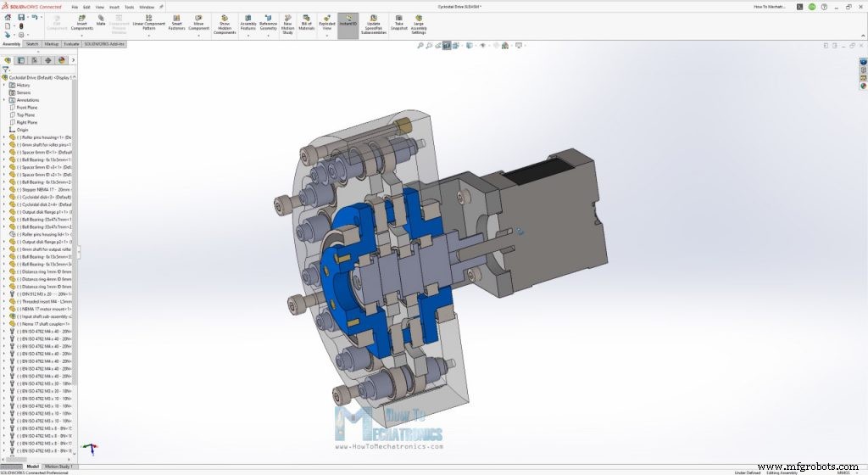Viewport: 868px width, 475px height.
Task: Open DisplayManager tab icon
Action: point(61,59)
